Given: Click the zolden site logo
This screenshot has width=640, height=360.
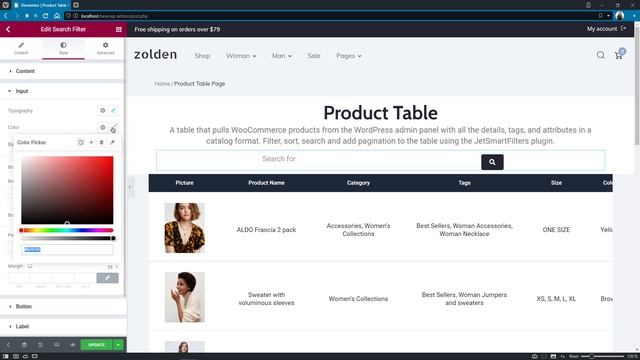Looking at the screenshot, I should [x=156, y=54].
